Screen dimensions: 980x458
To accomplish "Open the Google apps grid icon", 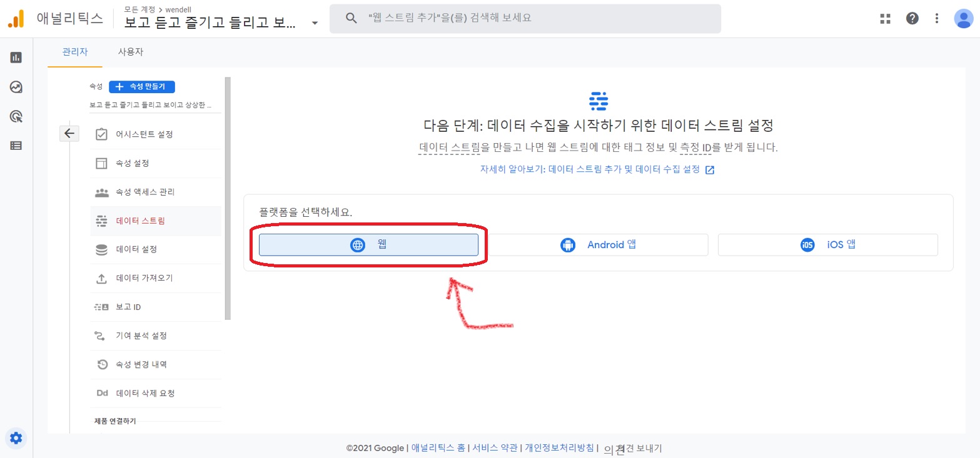I will click(885, 19).
